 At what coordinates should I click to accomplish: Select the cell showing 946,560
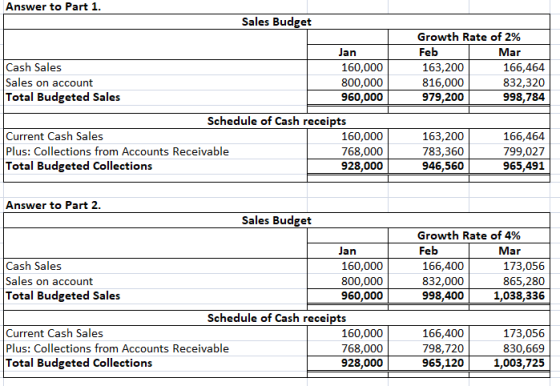429,166
